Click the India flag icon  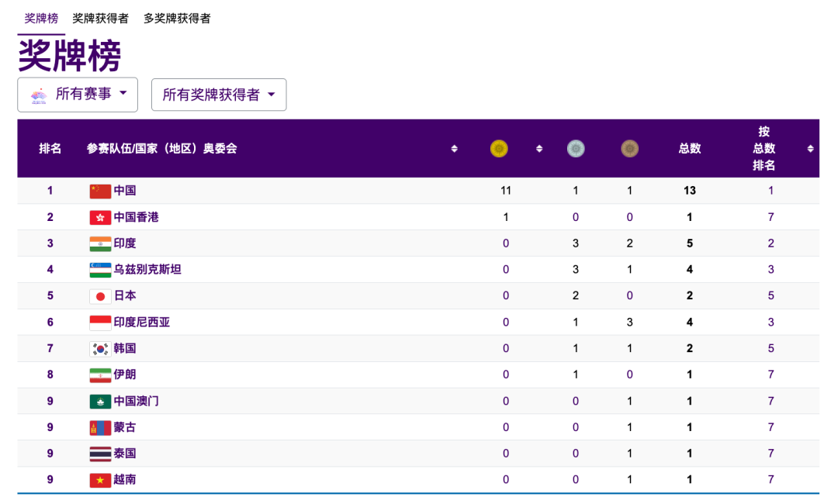pos(100,243)
